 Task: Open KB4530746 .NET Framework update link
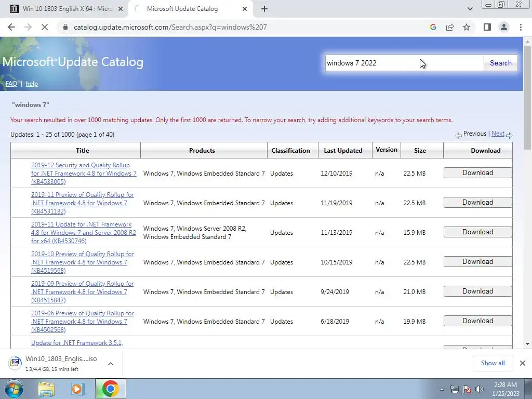[x=84, y=232]
